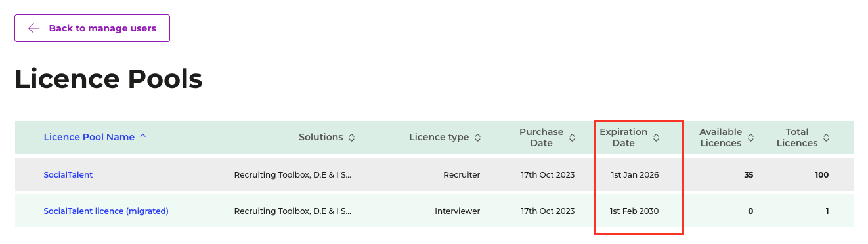
Task: Click the Available Licences sort arrows
Action: tap(750, 138)
